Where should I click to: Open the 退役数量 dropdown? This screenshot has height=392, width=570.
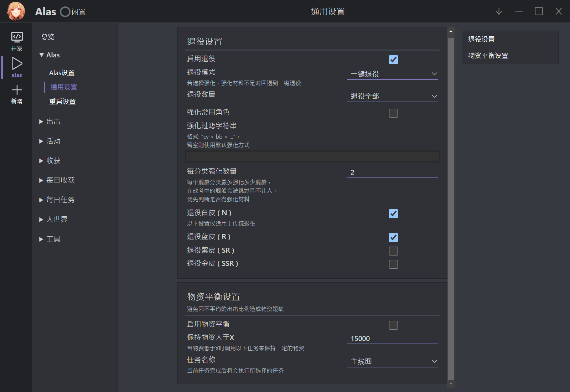[x=392, y=96]
